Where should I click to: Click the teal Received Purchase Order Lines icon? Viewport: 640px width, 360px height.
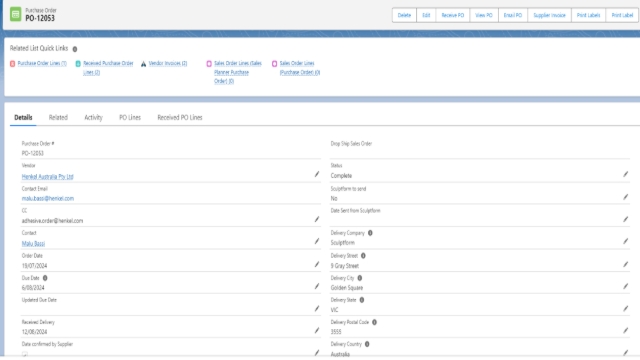point(78,64)
